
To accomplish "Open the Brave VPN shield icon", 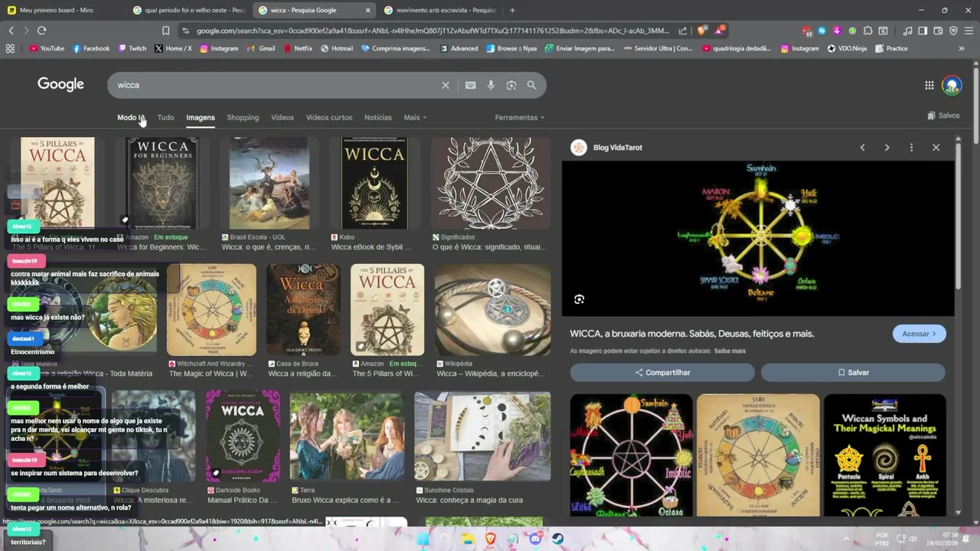I will click(x=953, y=31).
